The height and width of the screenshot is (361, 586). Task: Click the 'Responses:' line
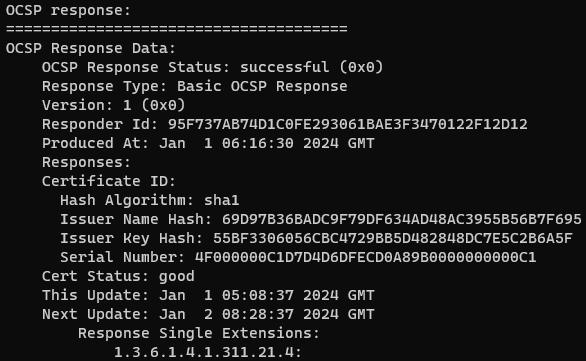point(86,163)
